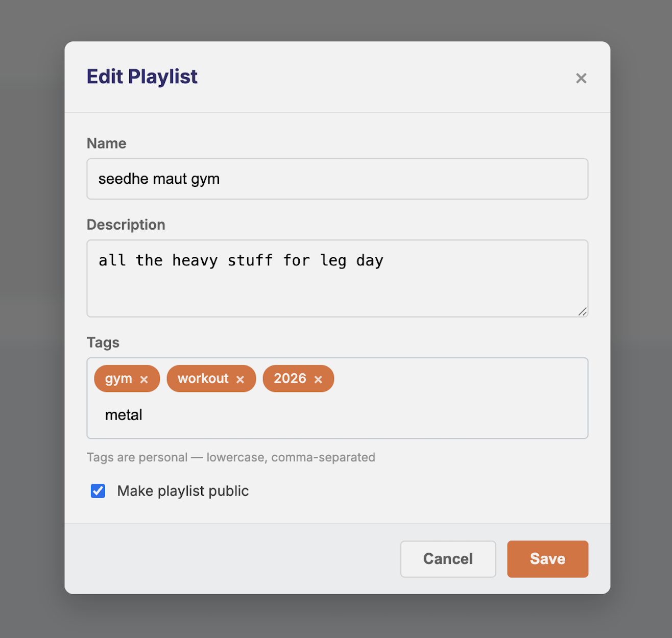Close the Edit Playlist dialog

tap(581, 78)
